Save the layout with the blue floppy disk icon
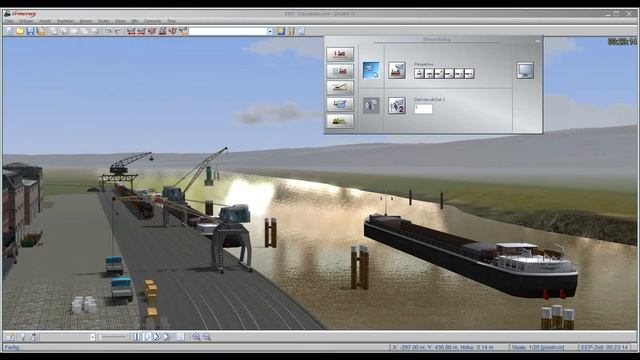This screenshot has height=360, width=640. pos(30,31)
